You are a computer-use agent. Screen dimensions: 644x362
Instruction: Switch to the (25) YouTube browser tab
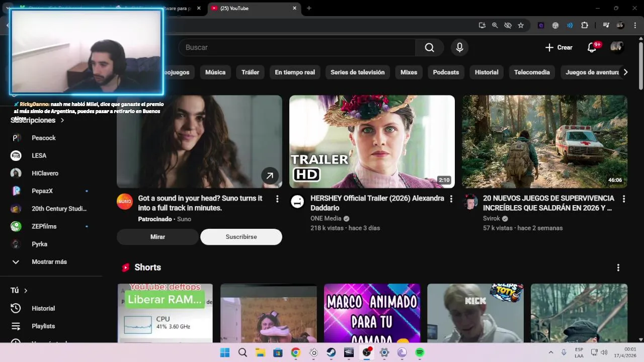coord(251,8)
